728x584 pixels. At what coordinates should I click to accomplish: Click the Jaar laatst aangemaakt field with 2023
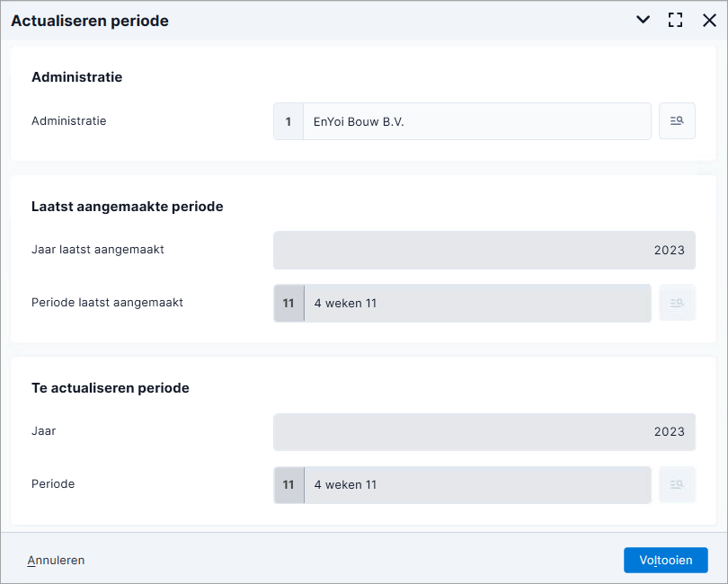click(x=484, y=250)
